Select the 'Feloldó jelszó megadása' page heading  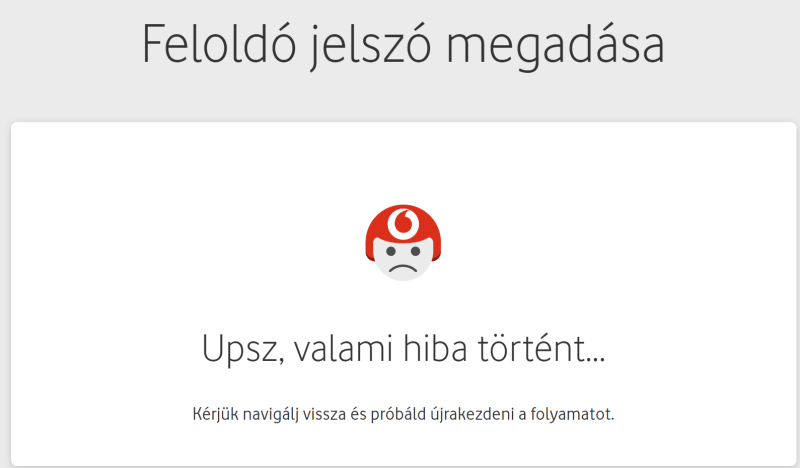[403, 45]
